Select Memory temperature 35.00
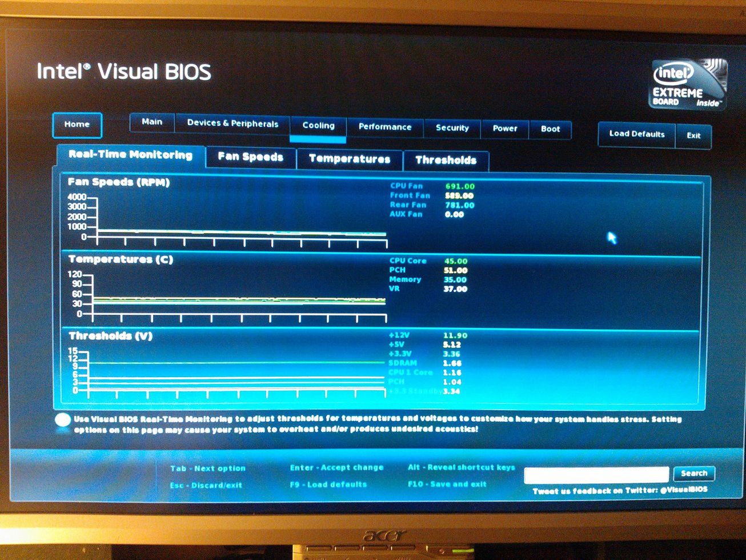Viewport: 746px width, 560px height. coord(455,280)
